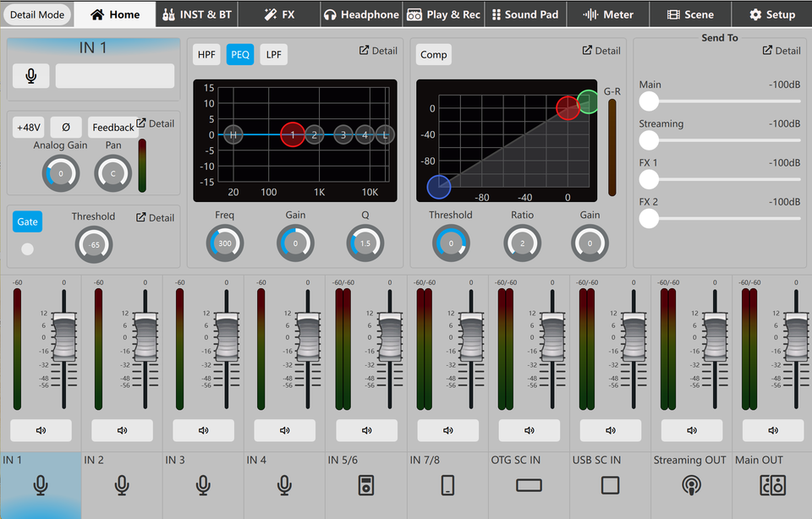Image resolution: width=812 pixels, height=519 pixels.
Task: Click the Main send level slider handle
Action: point(649,101)
